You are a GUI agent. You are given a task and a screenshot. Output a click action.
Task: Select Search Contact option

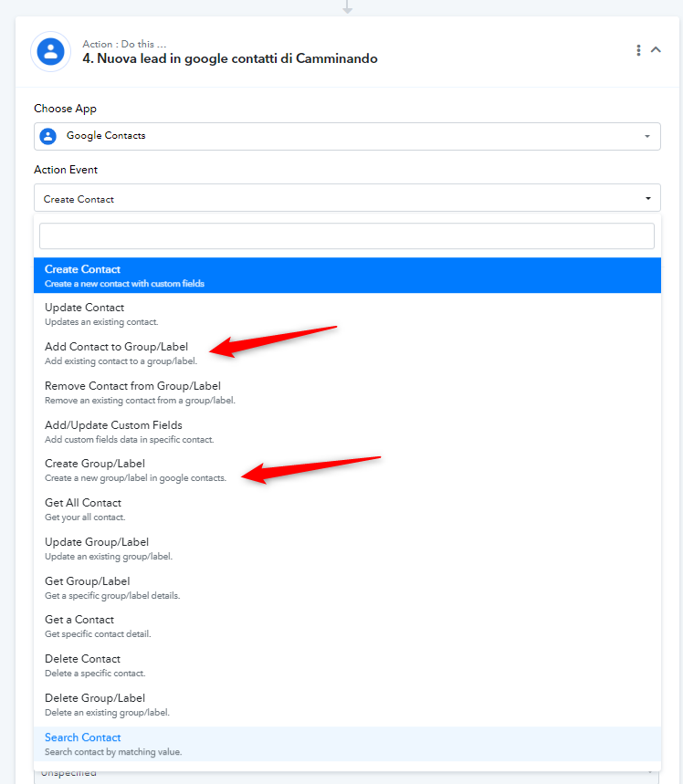347,744
